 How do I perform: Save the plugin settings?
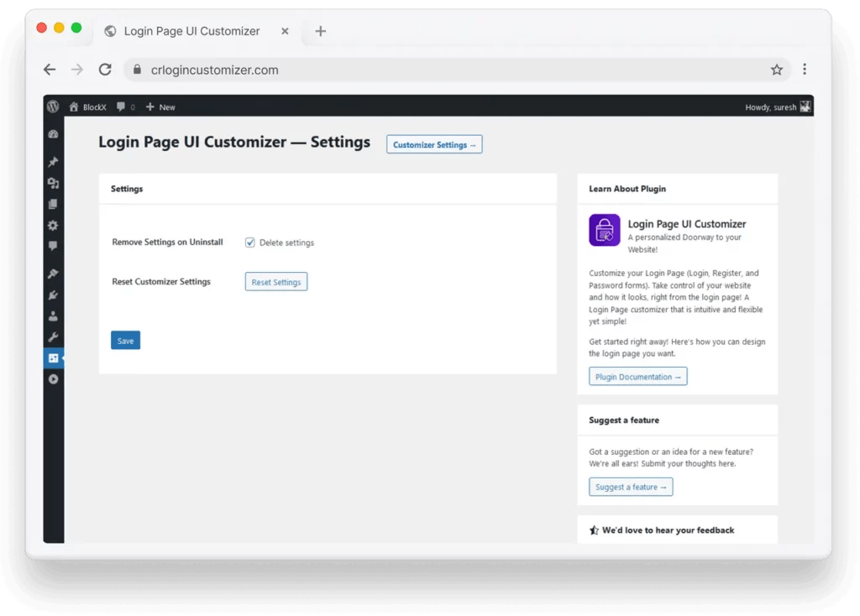124,341
